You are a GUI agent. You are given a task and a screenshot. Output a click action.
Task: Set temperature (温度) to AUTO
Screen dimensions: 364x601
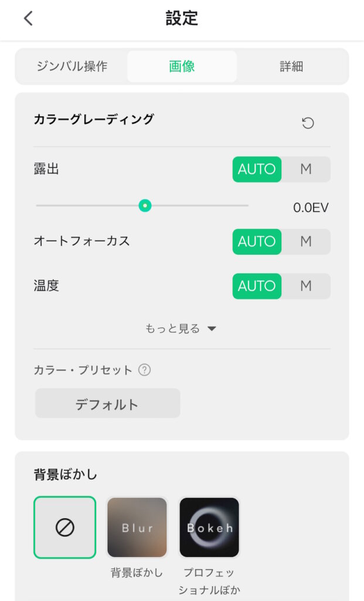point(257,286)
